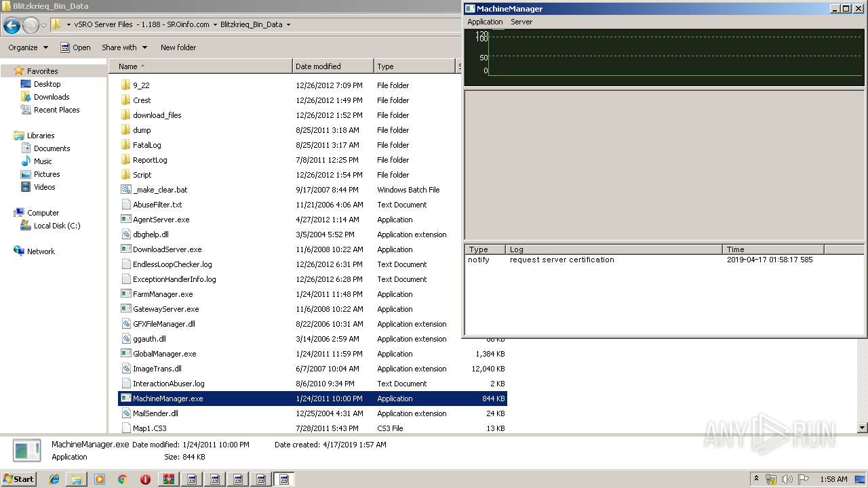The width and height of the screenshot is (868, 488).
Task: Select the GatewayServer.exe application icon
Action: click(x=125, y=309)
